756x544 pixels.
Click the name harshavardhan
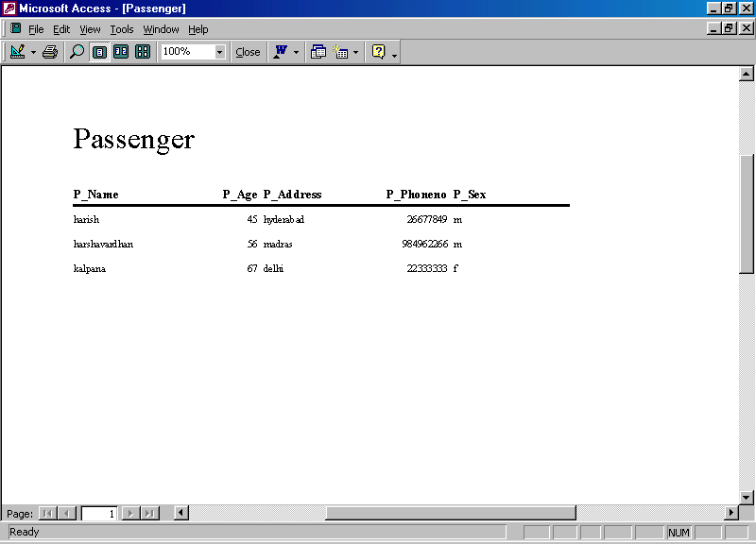coord(103,244)
